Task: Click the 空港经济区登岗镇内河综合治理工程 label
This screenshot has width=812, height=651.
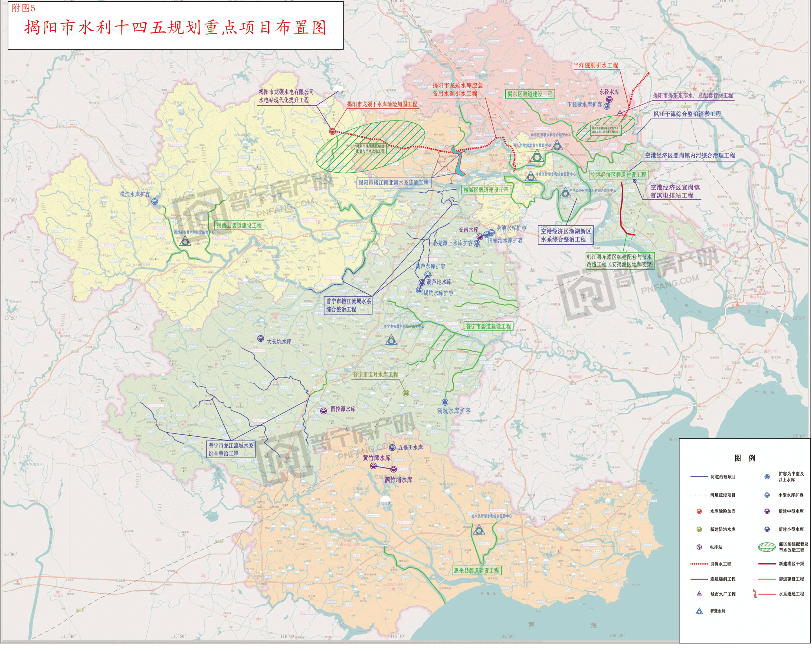Action: 690,156
